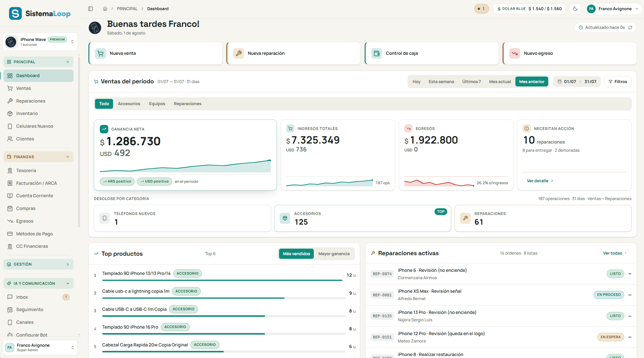Viewport: 644px width, 358px height.
Task: Open the Reparaciones 61 category card
Action: pos(543,218)
